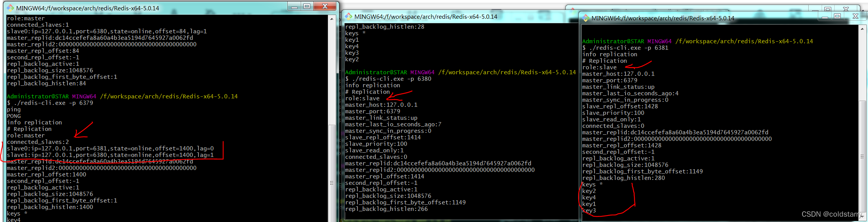Click 'role:slave' in the right terminal
Viewport: 868px width, 222px height.
[599, 67]
